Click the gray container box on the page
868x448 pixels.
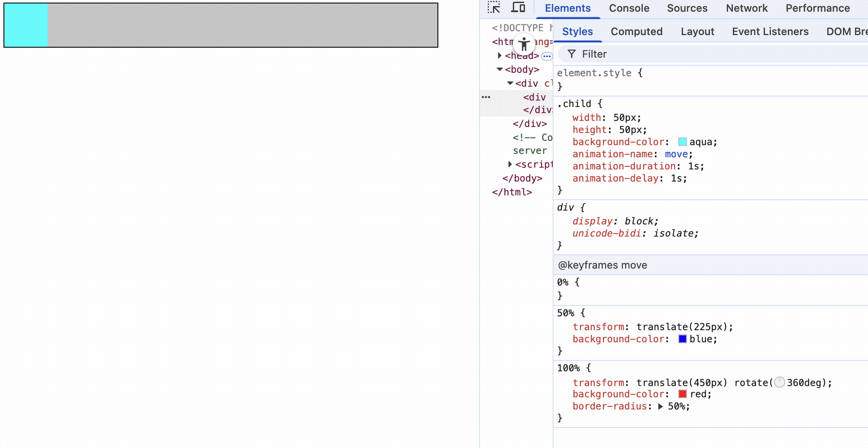[243, 25]
